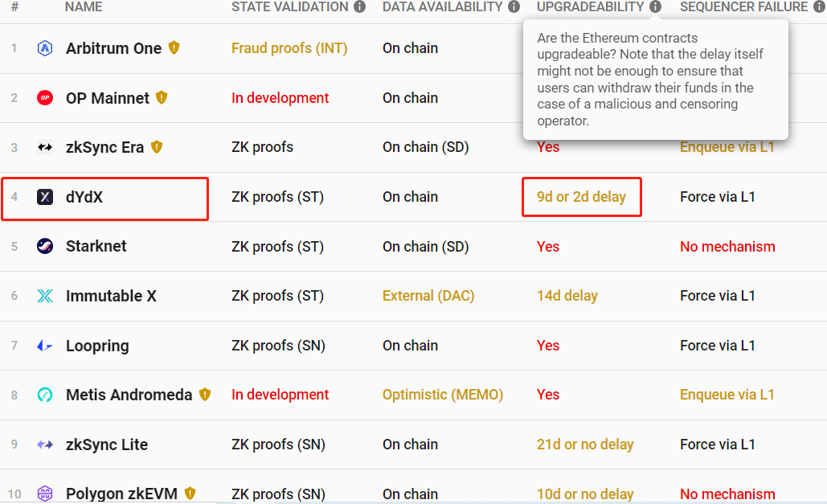
Task: Open the Polygon zkEVM project link
Action: coord(121,494)
